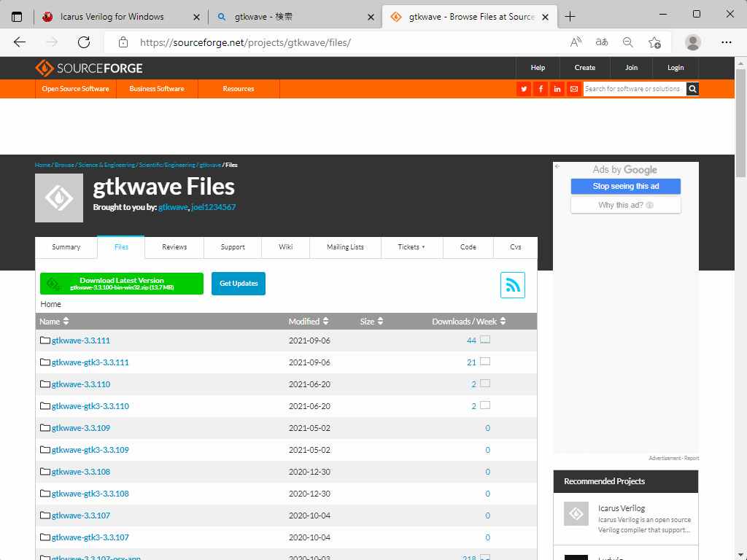Go back to previous page
Viewport: 747px width, 560px height.
[20, 42]
